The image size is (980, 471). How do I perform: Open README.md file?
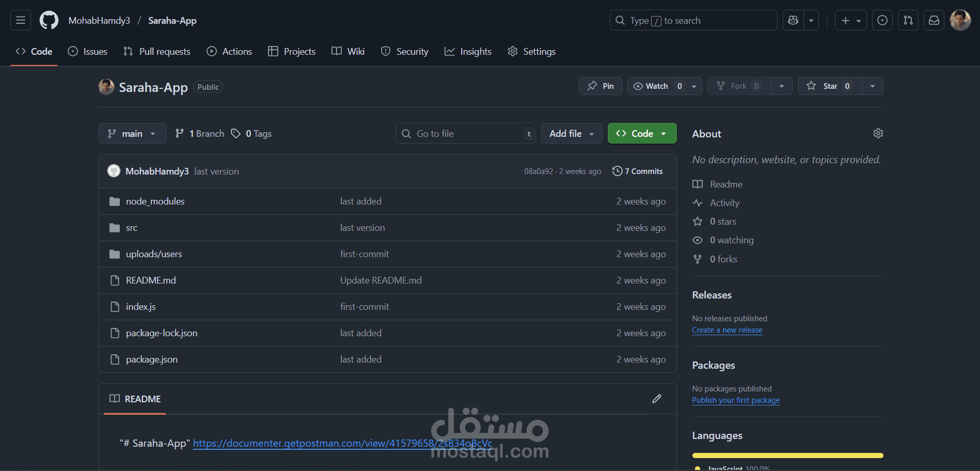tap(151, 280)
